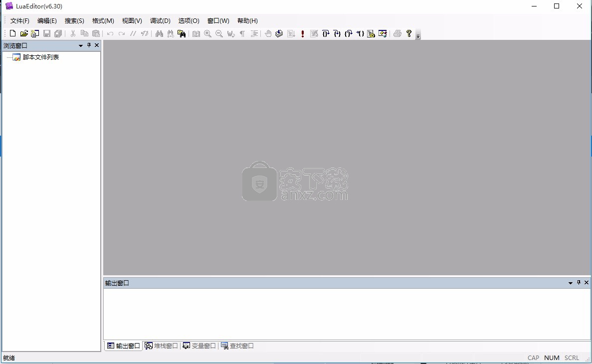Viewport: 592px width, 364px height.
Task: Click the run to cursor braces icon
Action: pyautogui.click(x=360, y=33)
